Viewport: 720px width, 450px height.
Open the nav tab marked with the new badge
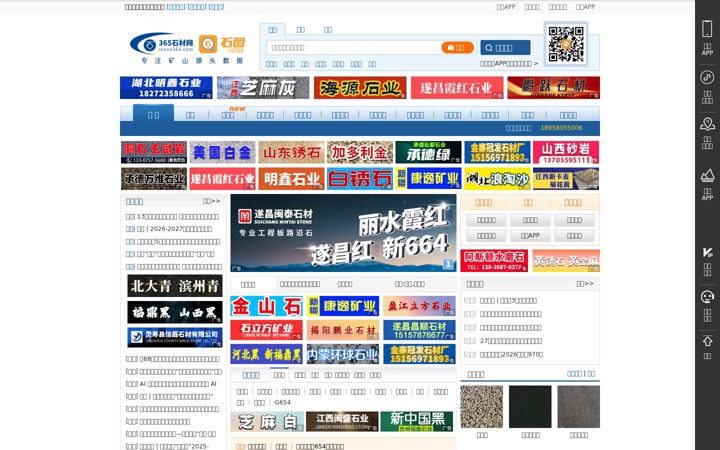coord(228,115)
